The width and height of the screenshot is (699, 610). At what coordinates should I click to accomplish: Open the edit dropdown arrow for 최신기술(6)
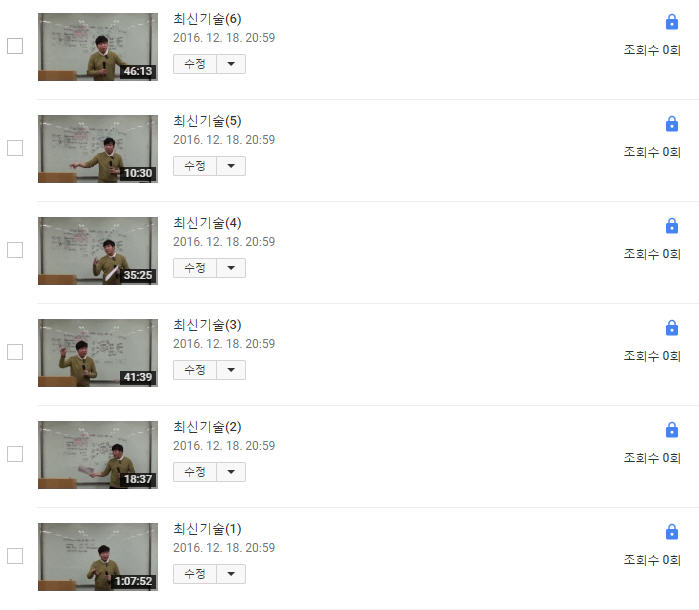(231, 64)
